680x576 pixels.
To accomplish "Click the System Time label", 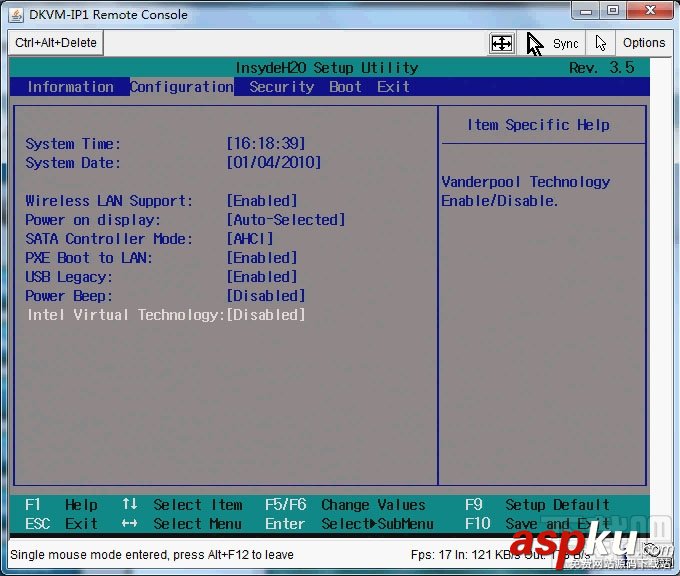I will point(72,144).
